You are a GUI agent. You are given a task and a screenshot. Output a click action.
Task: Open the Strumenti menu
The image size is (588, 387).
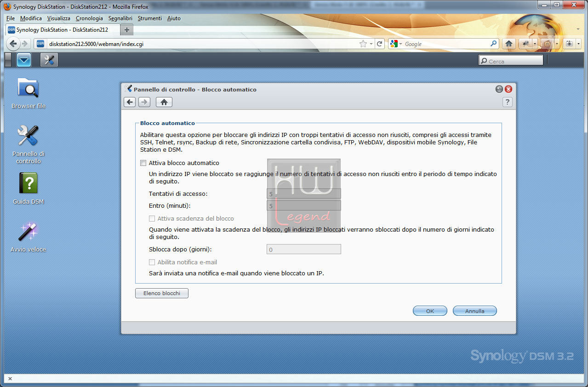(x=150, y=18)
